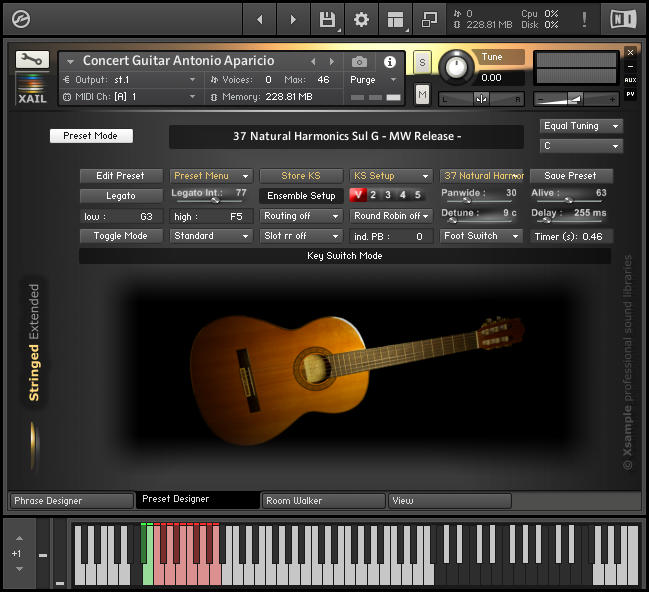Toggle the Legato button
Screen dimensions: 649x592
click(x=121, y=196)
